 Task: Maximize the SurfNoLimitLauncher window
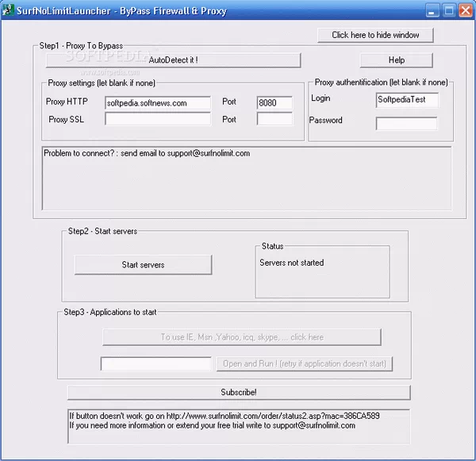pyautogui.click(x=449, y=10)
